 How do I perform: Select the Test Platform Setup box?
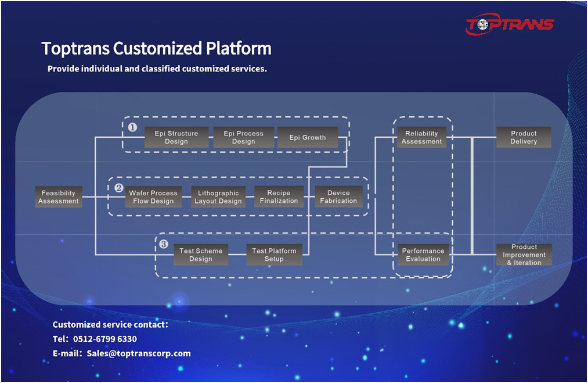[x=274, y=255]
